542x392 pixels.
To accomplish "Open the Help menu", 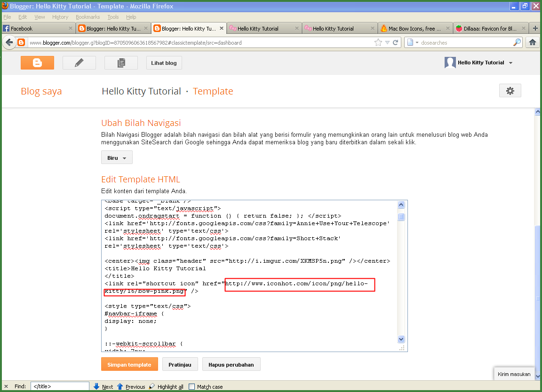I will [x=131, y=17].
